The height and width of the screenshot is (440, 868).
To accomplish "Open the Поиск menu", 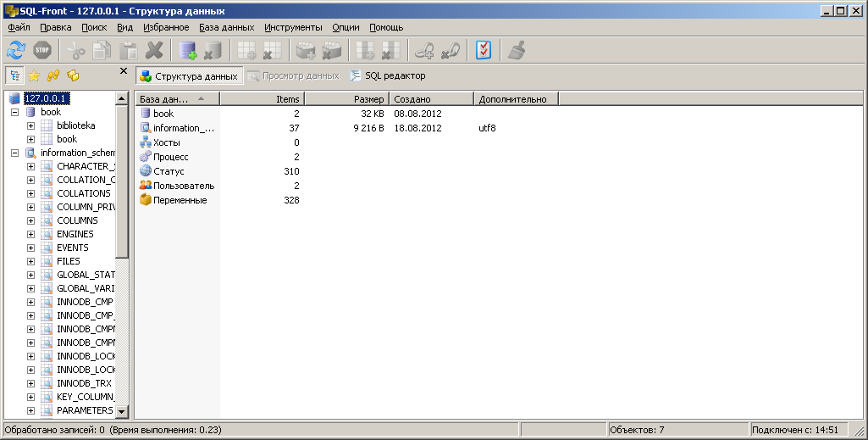I will point(94,27).
